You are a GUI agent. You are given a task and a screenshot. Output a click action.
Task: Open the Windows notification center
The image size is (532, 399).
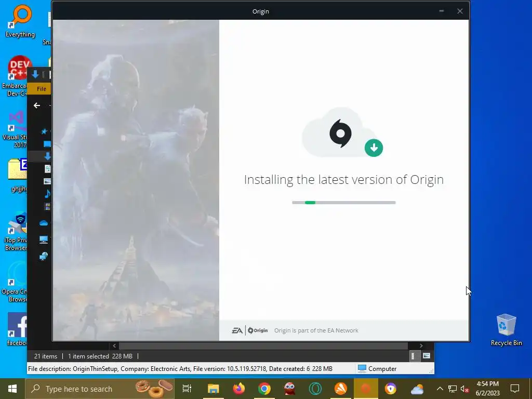point(515,389)
